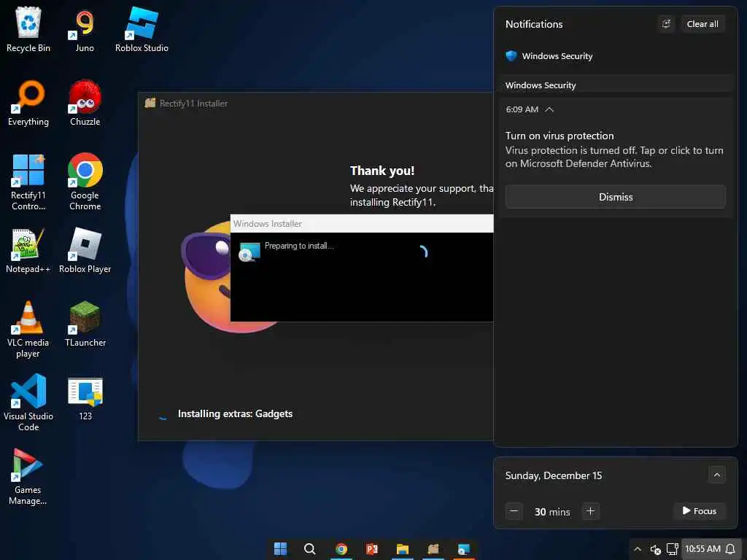Switch to PowerPoint in the taskbar

tap(371, 548)
